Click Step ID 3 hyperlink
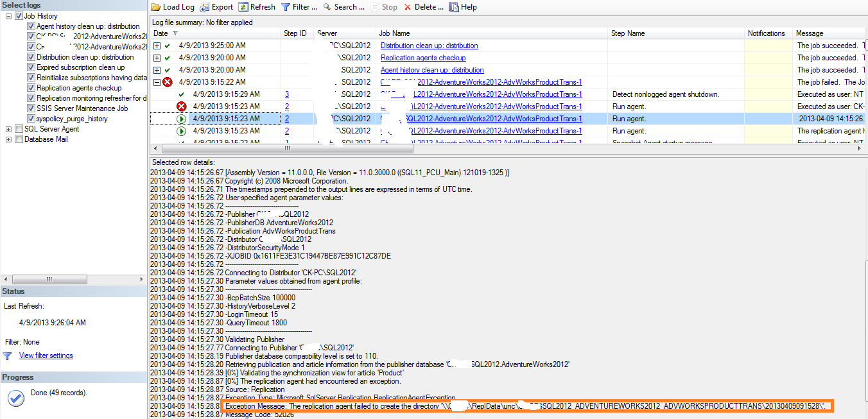Image resolution: width=868 pixels, height=419 pixels. click(x=286, y=94)
